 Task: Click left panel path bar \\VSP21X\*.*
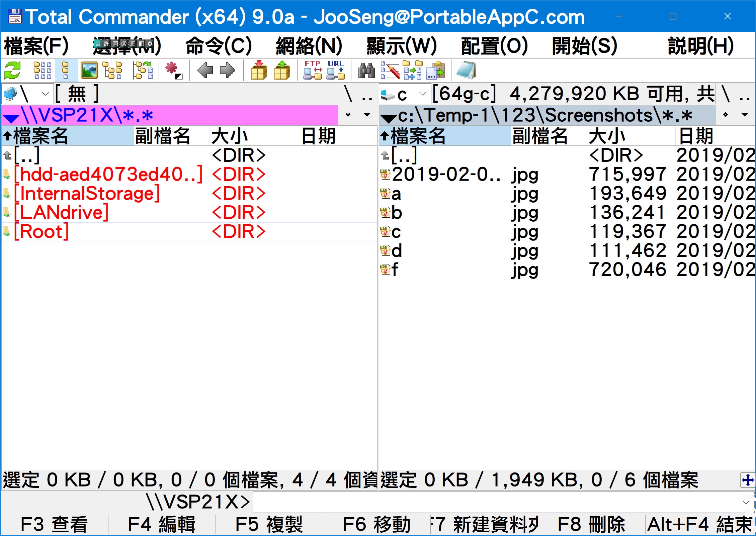point(170,115)
